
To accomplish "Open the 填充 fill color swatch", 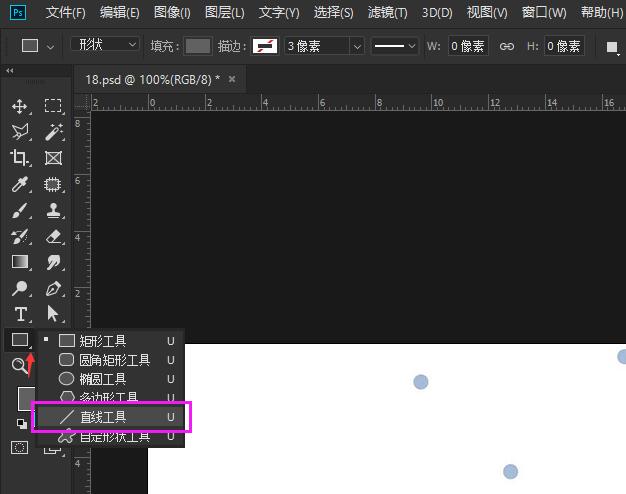I will (198, 46).
